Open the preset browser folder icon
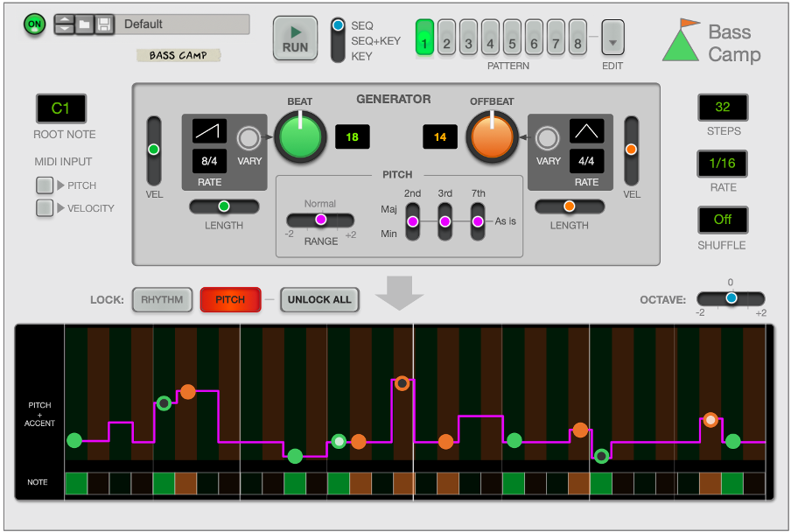The height and width of the screenshot is (532, 791). (x=84, y=24)
